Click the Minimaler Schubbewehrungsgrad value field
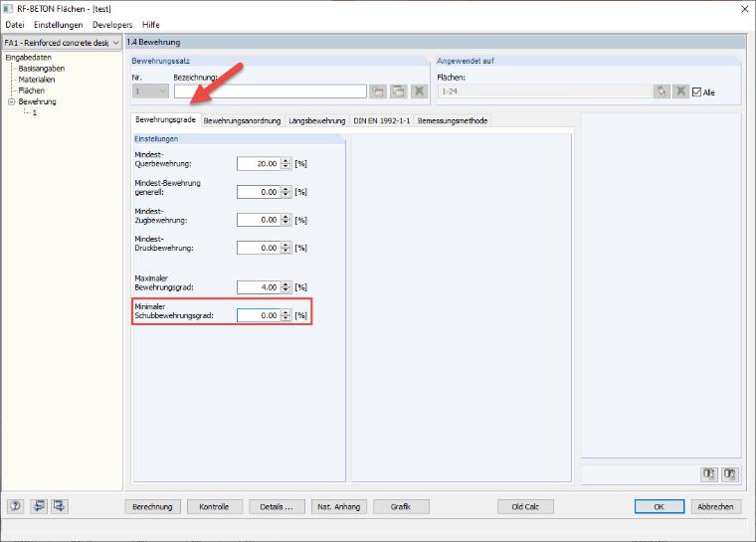The height and width of the screenshot is (542, 756). (259, 315)
